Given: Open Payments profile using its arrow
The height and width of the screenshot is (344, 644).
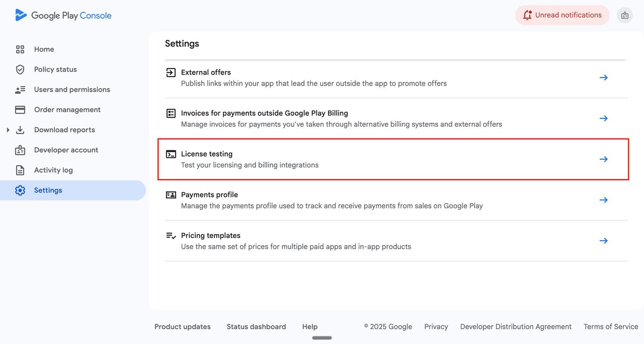Looking at the screenshot, I should (x=603, y=200).
